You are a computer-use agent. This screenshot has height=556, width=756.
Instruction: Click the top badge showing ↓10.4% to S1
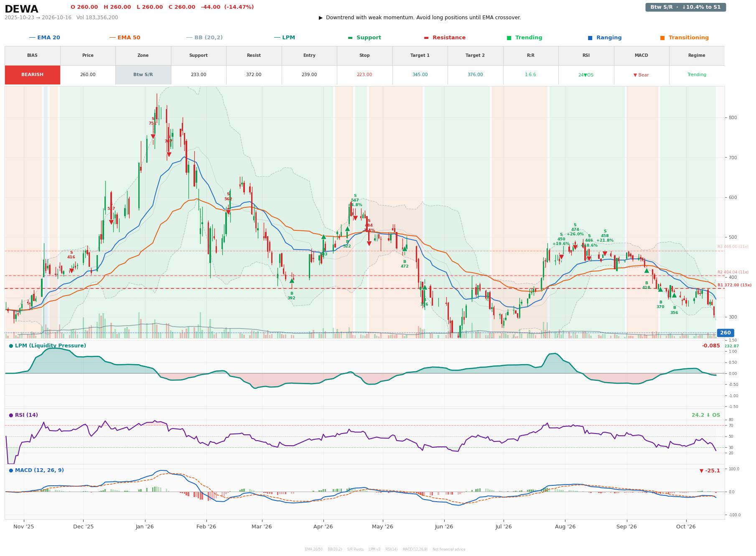pos(686,7)
